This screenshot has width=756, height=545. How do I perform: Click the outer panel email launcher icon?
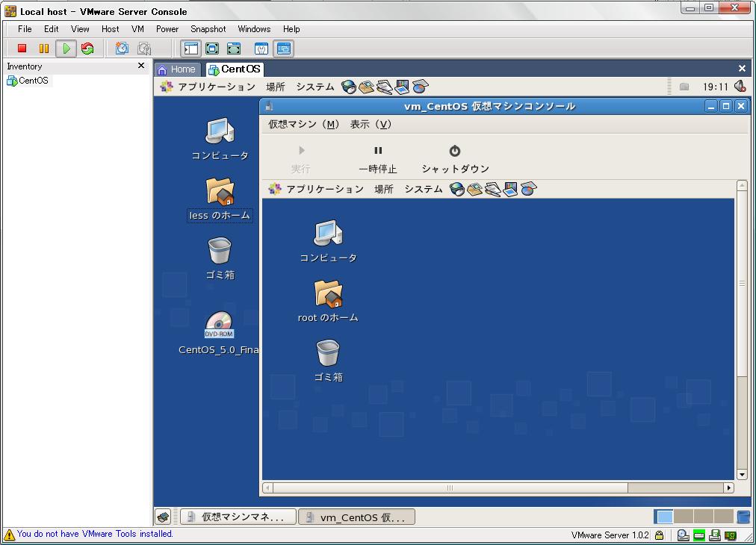[x=367, y=87]
